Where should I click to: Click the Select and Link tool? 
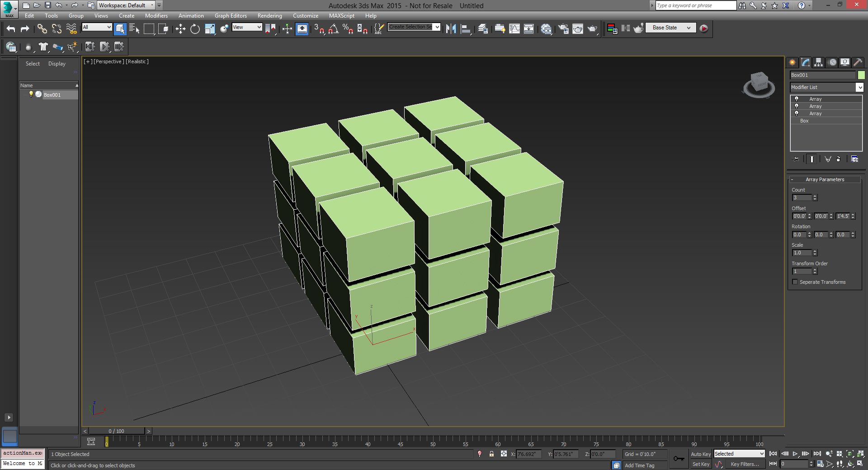pos(42,29)
